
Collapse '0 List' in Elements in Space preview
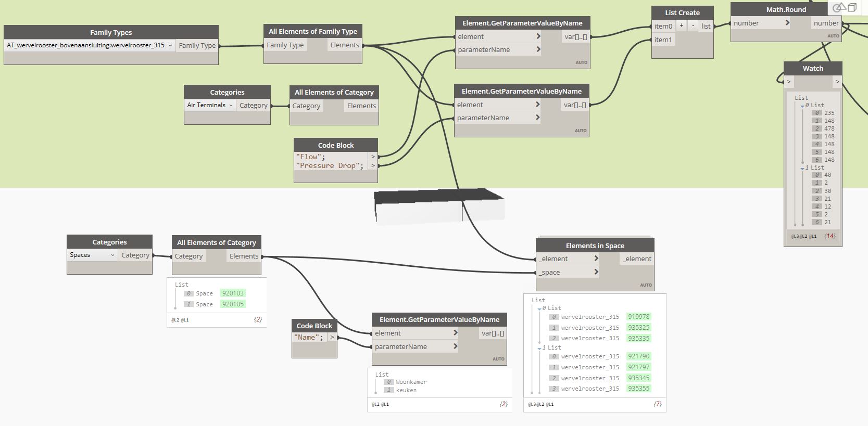(x=539, y=308)
